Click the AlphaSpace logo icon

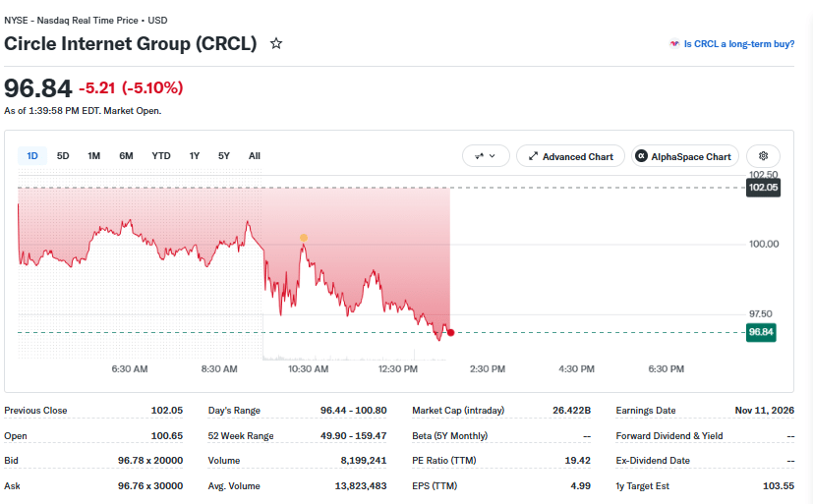point(641,156)
